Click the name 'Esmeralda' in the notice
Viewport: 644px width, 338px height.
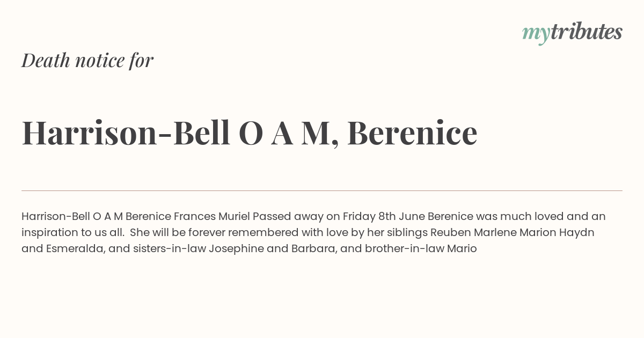click(77, 248)
